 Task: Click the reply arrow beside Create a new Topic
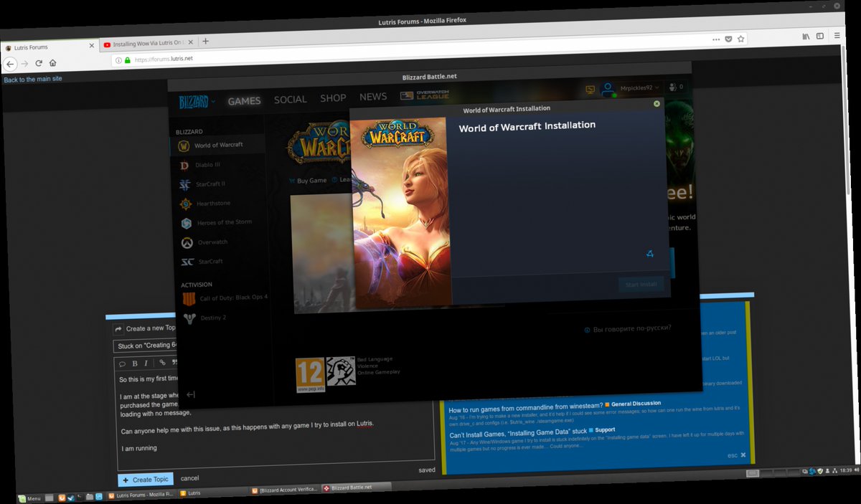118,329
